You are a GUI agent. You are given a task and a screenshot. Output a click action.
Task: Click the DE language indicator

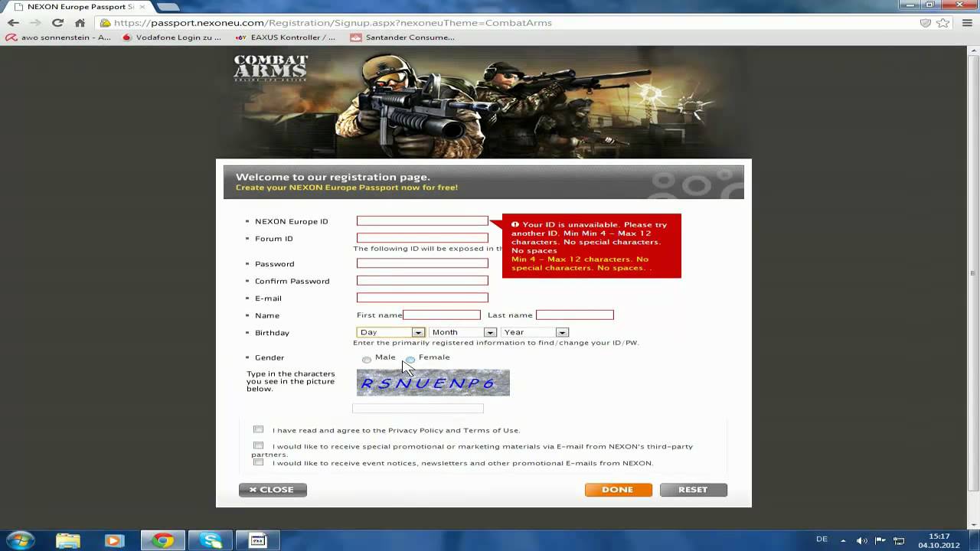click(822, 540)
